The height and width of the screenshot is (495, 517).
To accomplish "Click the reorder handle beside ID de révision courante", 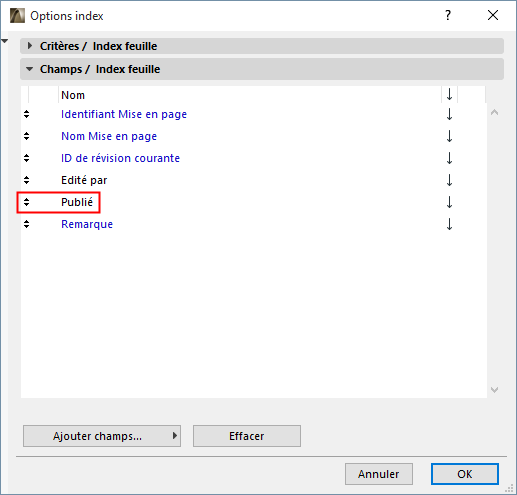I will pos(26,158).
